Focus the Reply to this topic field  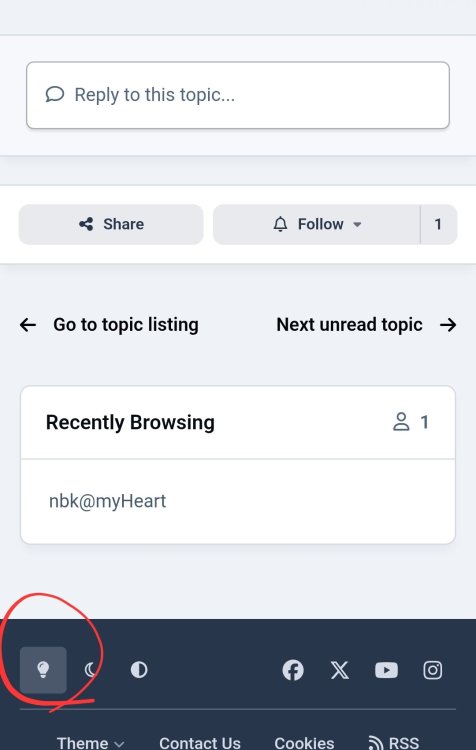238,95
